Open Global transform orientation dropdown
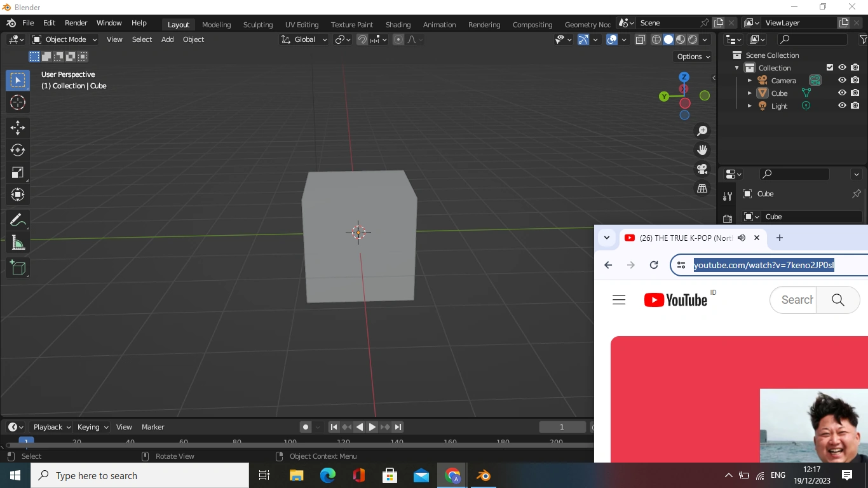This screenshot has height=488, width=868. 304,39
